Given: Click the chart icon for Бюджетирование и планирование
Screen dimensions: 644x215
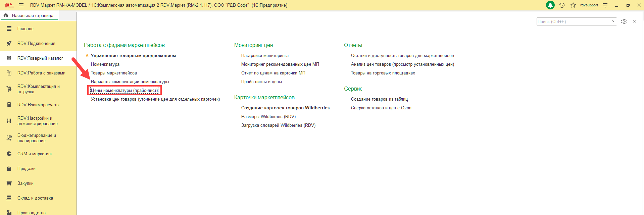Looking at the screenshot, I should tap(9, 138).
